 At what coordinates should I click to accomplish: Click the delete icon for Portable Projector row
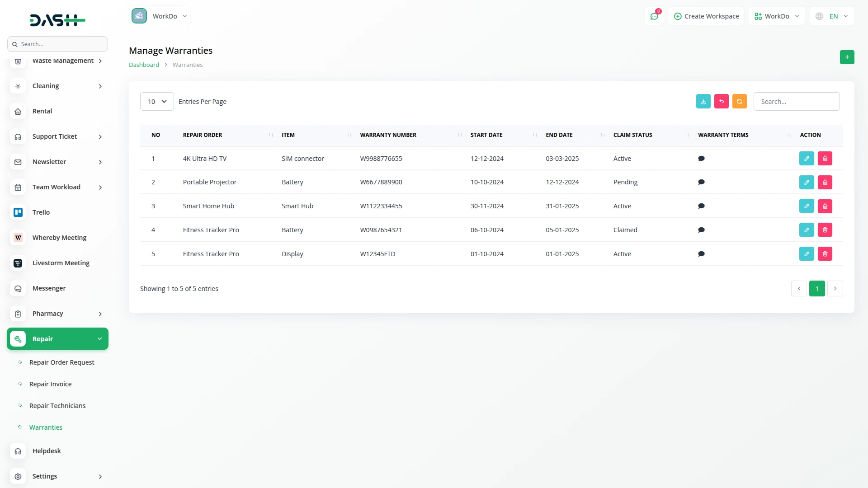[825, 182]
